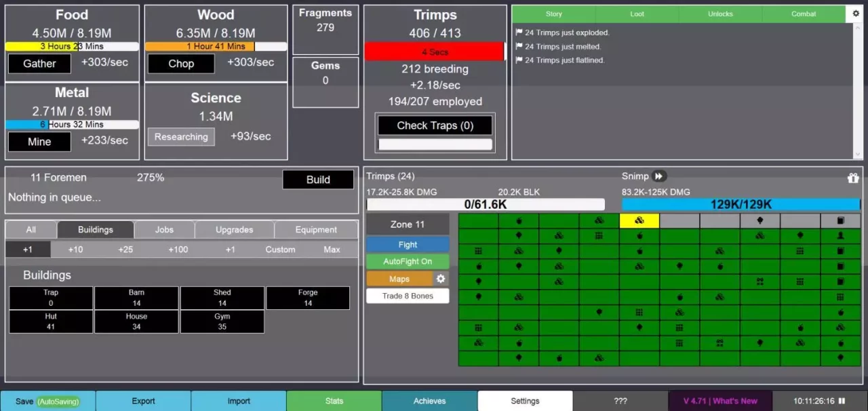Image resolution: width=868 pixels, height=411 pixels.
Task: Buy a House building
Action: click(x=136, y=321)
